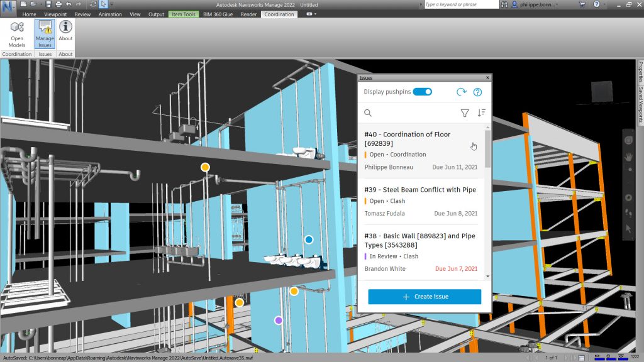
Task: Click the blue pushpin on the wall
Action: [x=308, y=239]
